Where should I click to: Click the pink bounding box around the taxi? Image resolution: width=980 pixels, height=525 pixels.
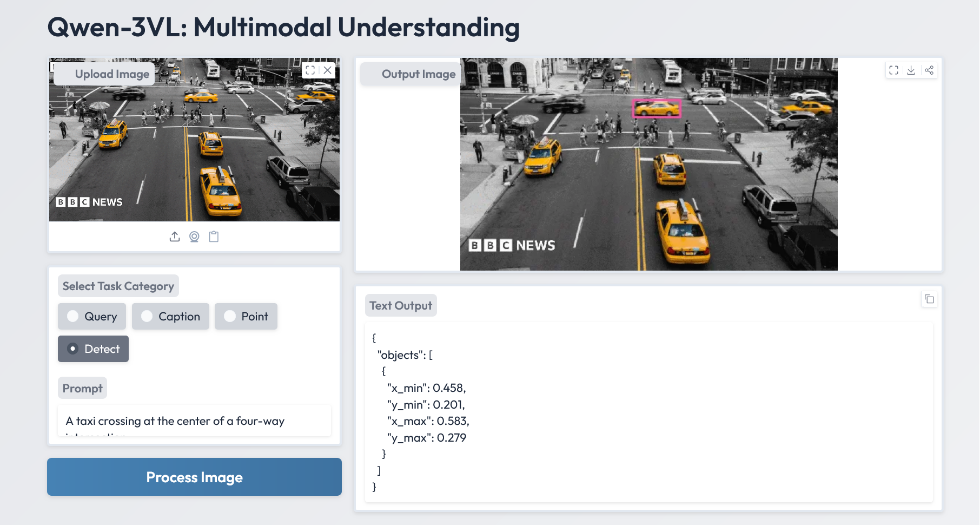click(x=657, y=108)
